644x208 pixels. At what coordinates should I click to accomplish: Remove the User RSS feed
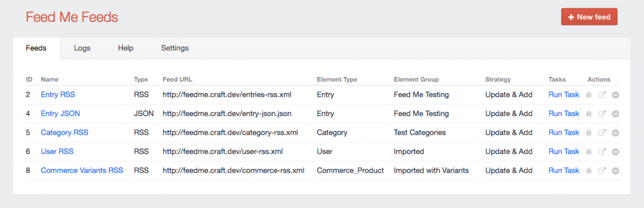(615, 152)
